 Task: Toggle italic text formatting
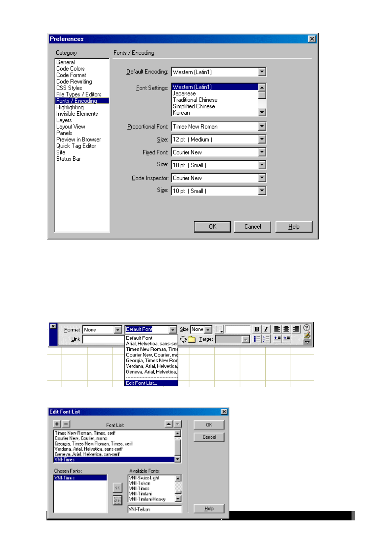(x=266, y=329)
